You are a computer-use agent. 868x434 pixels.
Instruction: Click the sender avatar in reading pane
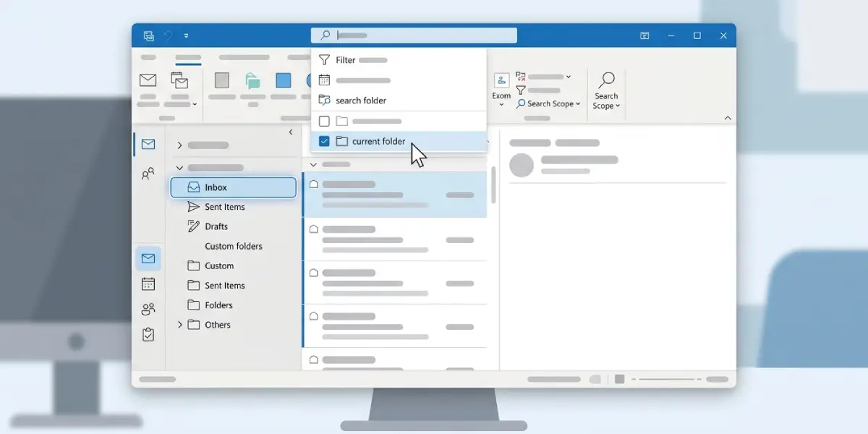click(522, 164)
